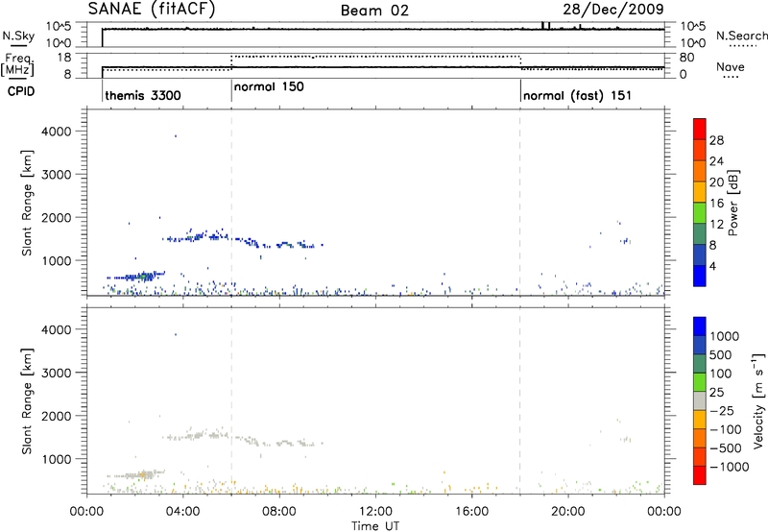Click the Nave legend label
Screen dimensions: 768x532
pyautogui.click(x=731, y=67)
